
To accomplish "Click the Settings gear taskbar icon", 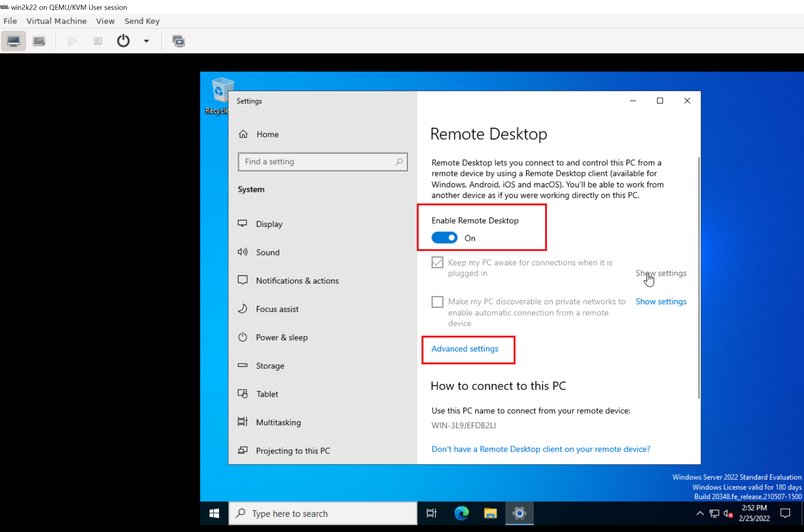I will 519,513.
